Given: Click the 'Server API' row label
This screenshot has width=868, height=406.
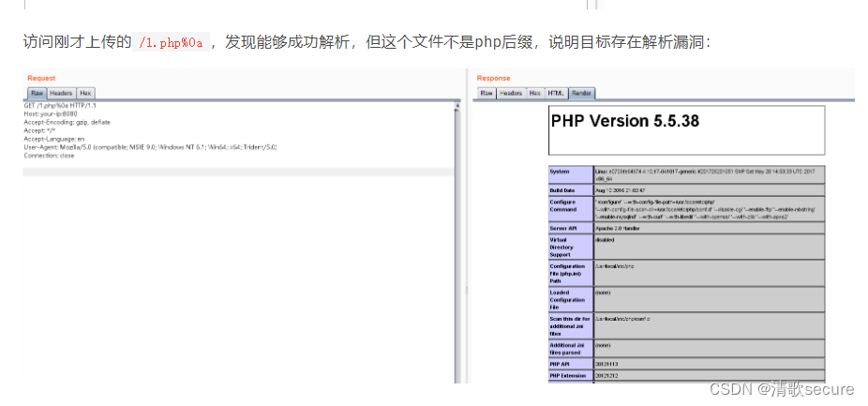Looking at the screenshot, I should click(562, 228).
